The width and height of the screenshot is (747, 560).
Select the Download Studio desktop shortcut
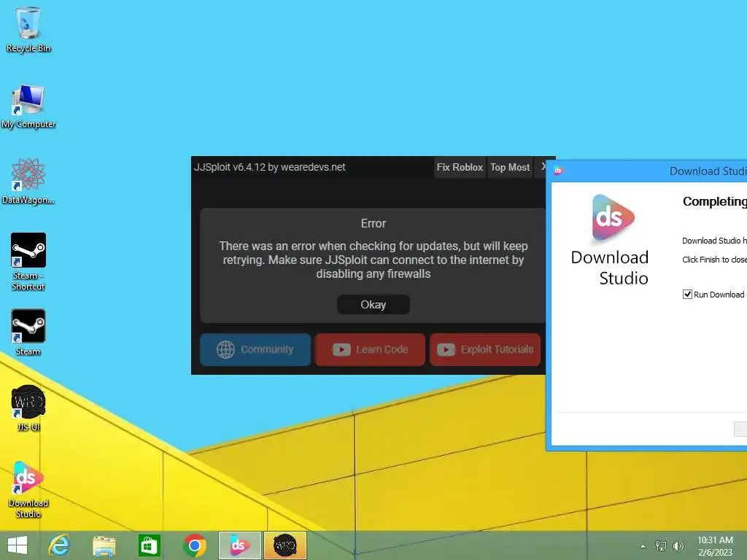(28, 489)
